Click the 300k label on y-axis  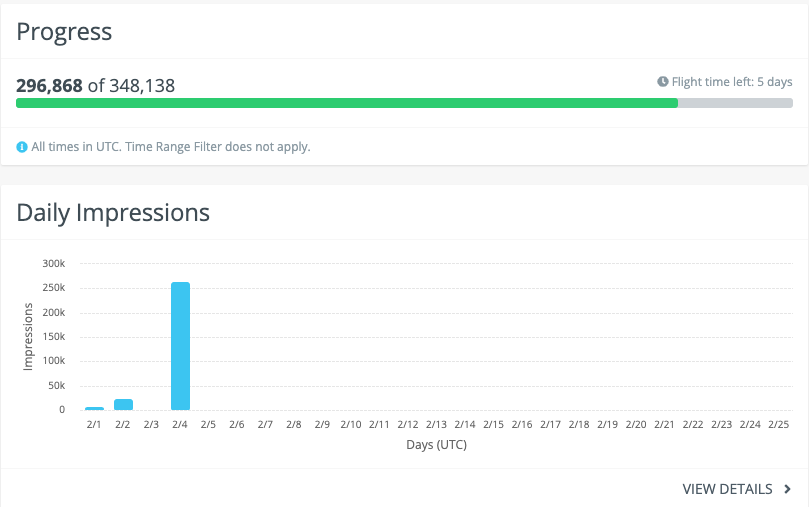pyautogui.click(x=53, y=264)
